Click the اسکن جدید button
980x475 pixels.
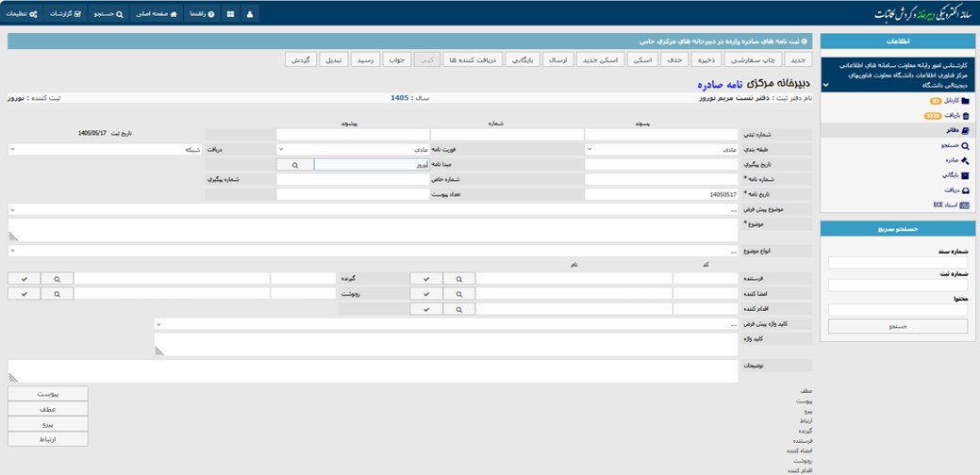(600, 59)
